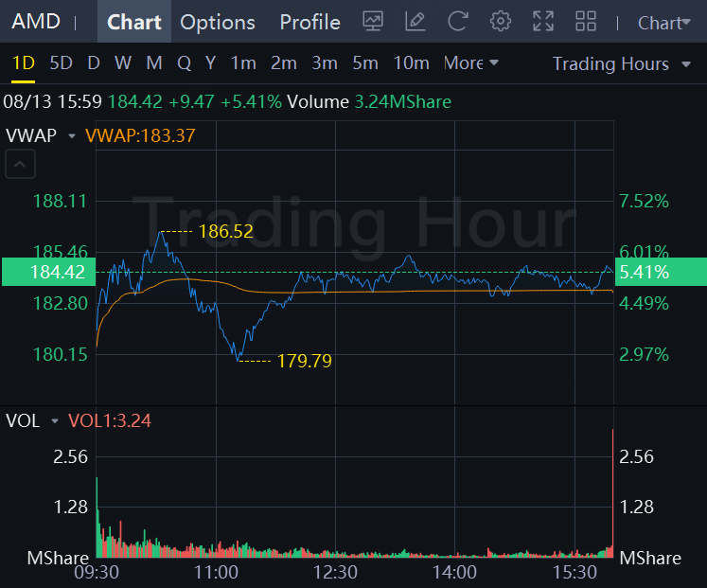This screenshot has height=588, width=707.
Task: Expand chart to fullscreen
Action: click(543, 21)
